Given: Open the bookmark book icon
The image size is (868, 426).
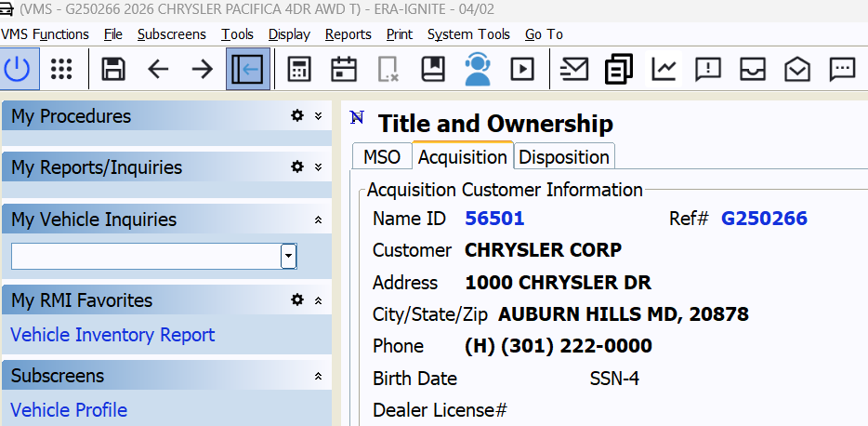Looking at the screenshot, I should pos(433,69).
